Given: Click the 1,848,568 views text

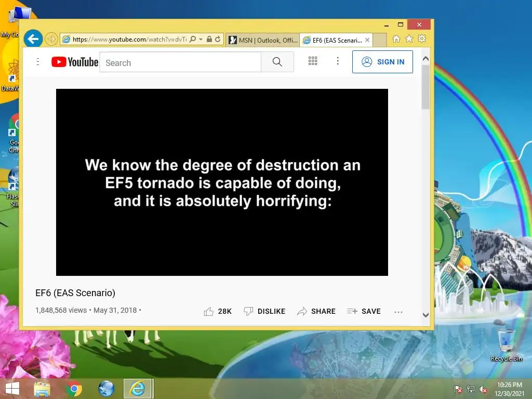Looking at the screenshot, I should click(61, 310).
